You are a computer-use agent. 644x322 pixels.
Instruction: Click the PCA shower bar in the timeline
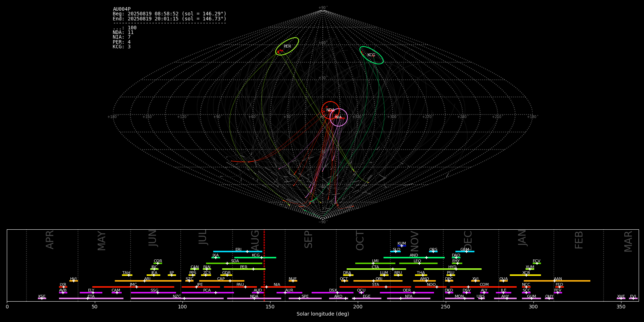pos(208,293)
